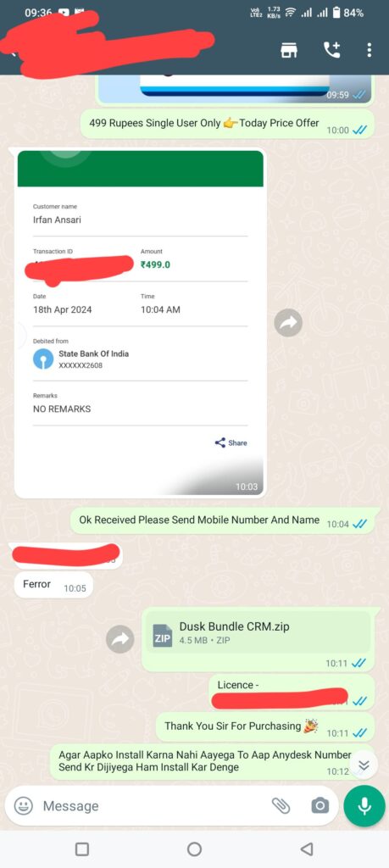Select the 'Thank You Sir For Purchasing' message
This screenshot has width=389, height=868.
(265, 726)
